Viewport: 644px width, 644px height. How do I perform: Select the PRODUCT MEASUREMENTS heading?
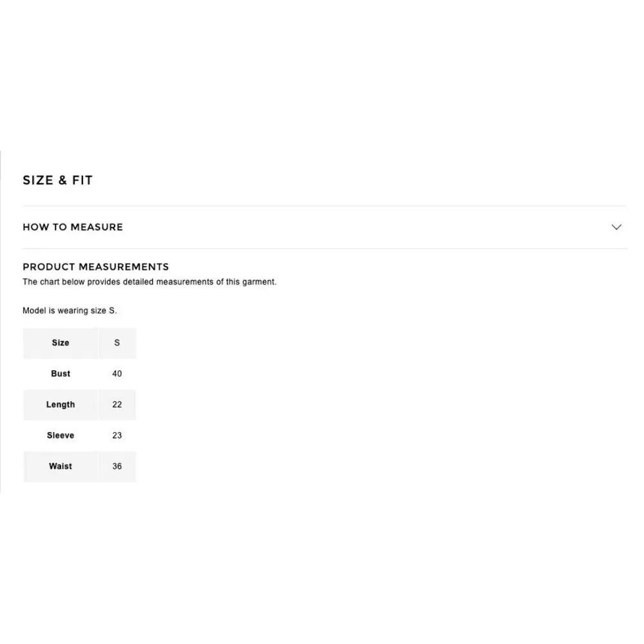pyautogui.click(x=96, y=267)
